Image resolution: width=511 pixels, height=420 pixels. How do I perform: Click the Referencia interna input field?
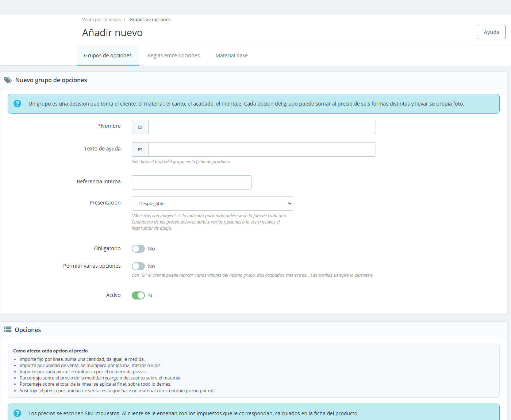192,183
